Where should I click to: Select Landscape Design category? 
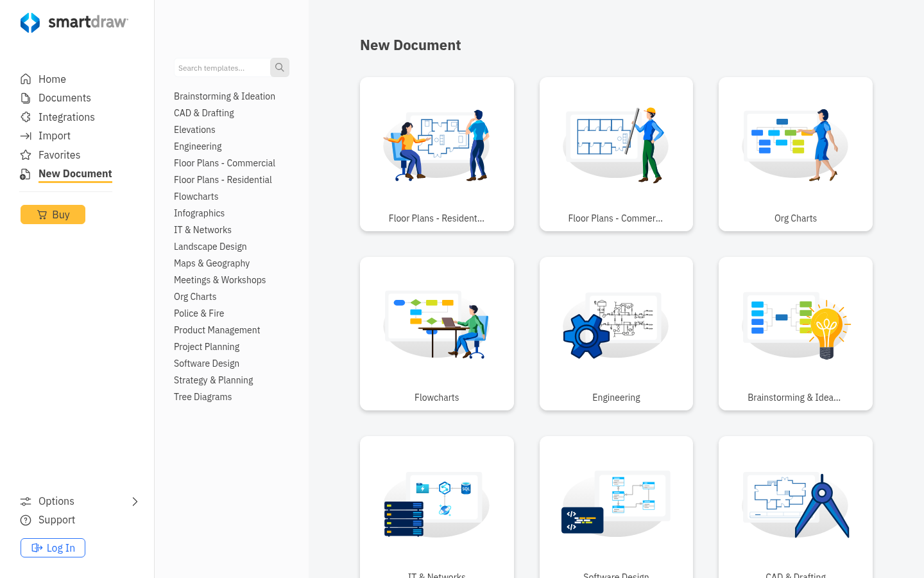point(210,247)
